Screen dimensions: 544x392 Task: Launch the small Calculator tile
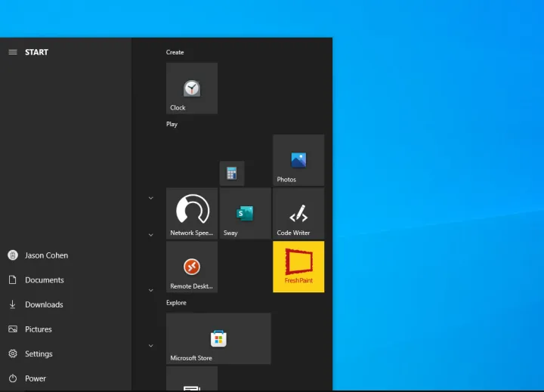click(232, 174)
